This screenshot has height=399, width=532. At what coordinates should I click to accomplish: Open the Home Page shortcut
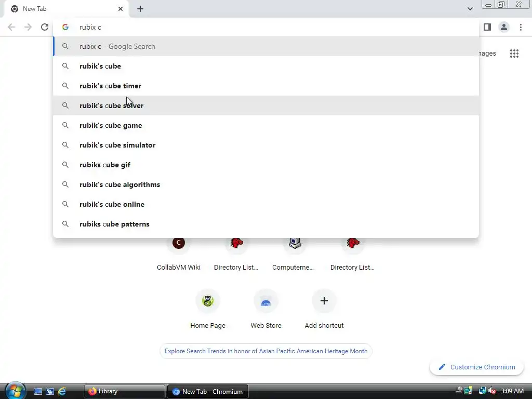[208, 309]
